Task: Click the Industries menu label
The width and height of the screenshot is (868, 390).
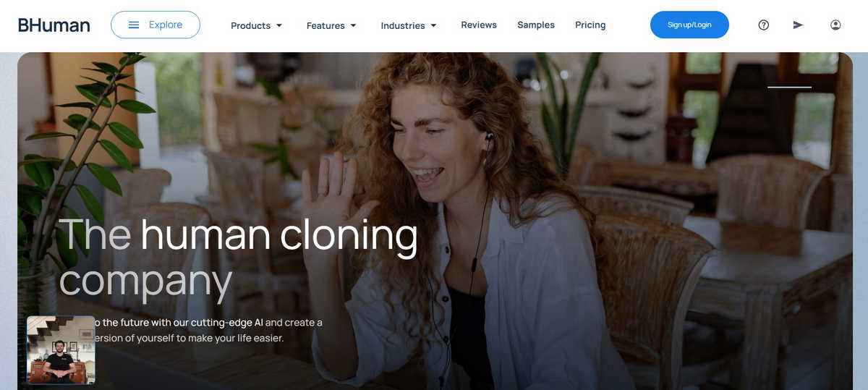Action: [x=403, y=25]
